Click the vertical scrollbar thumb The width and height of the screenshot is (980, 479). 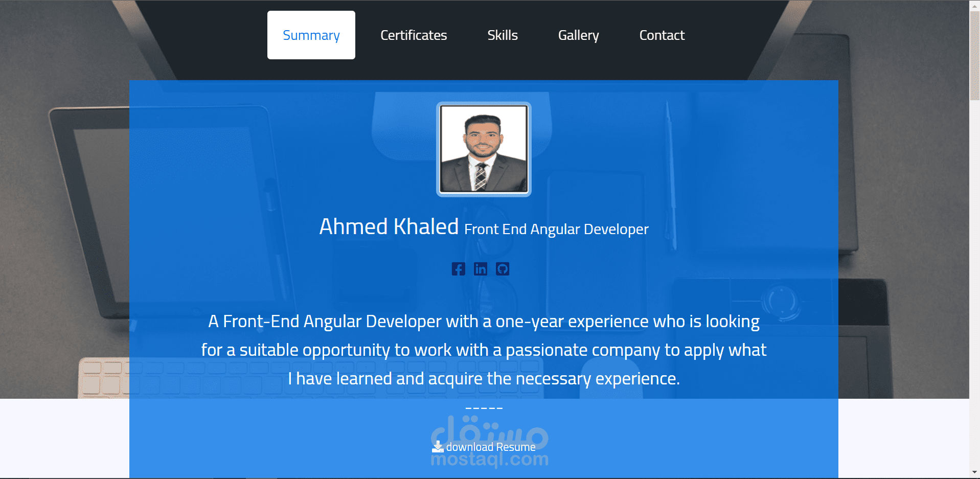coord(974,55)
